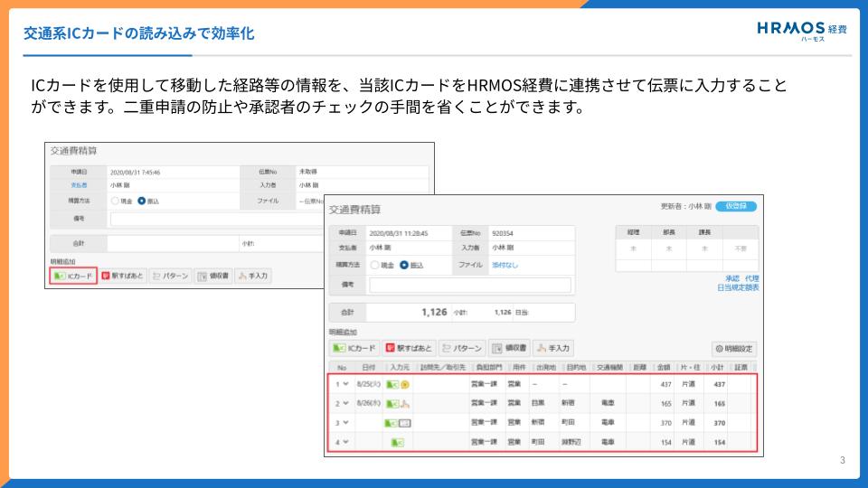Image resolution: width=868 pixels, height=488 pixels.
Task: Click パターン button in front window
Action: [x=462, y=348]
